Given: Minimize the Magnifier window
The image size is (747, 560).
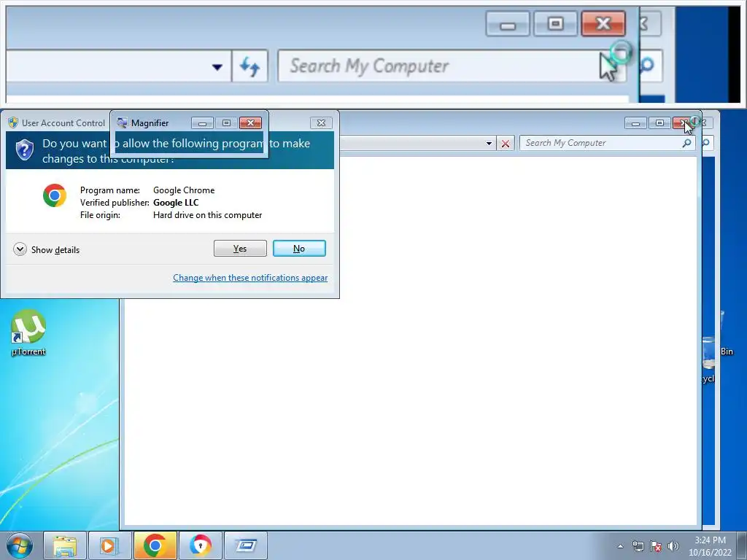Looking at the screenshot, I should pos(203,122).
